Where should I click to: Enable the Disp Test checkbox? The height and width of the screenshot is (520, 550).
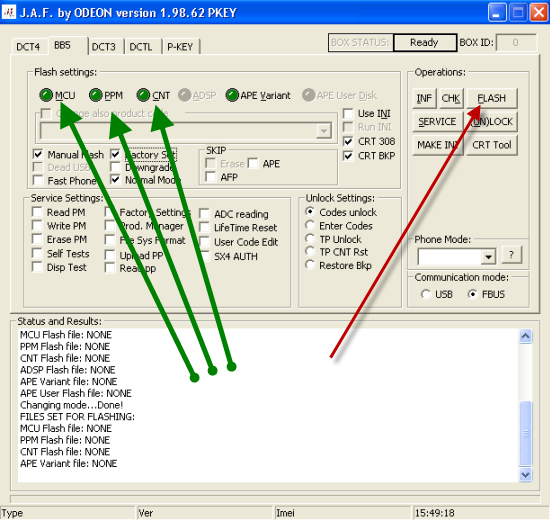pos(37,267)
